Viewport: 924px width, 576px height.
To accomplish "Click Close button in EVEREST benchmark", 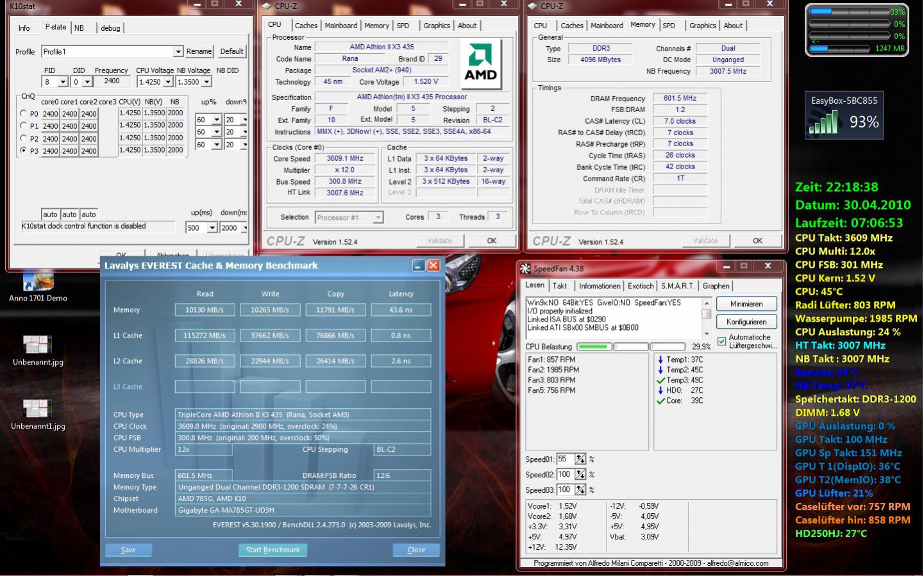I will coord(416,550).
